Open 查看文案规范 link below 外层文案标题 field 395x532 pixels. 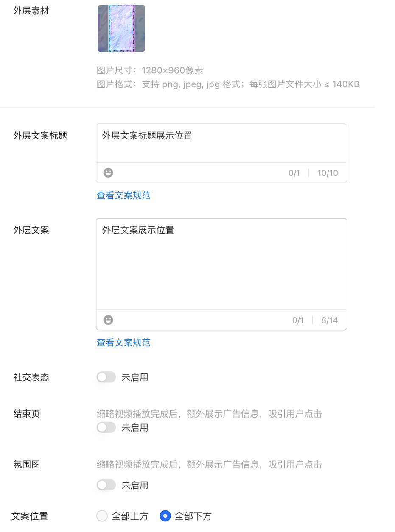pos(123,195)
